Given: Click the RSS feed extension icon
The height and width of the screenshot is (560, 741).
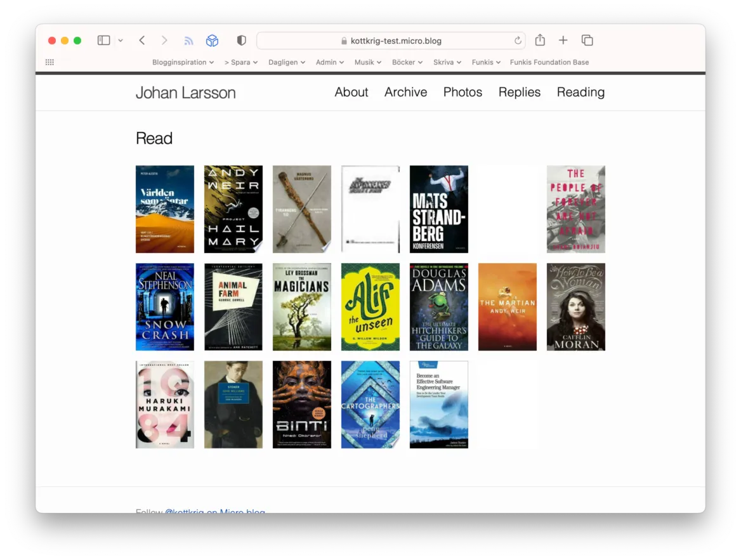Looking at the screenshot, I should coord(188,41).
